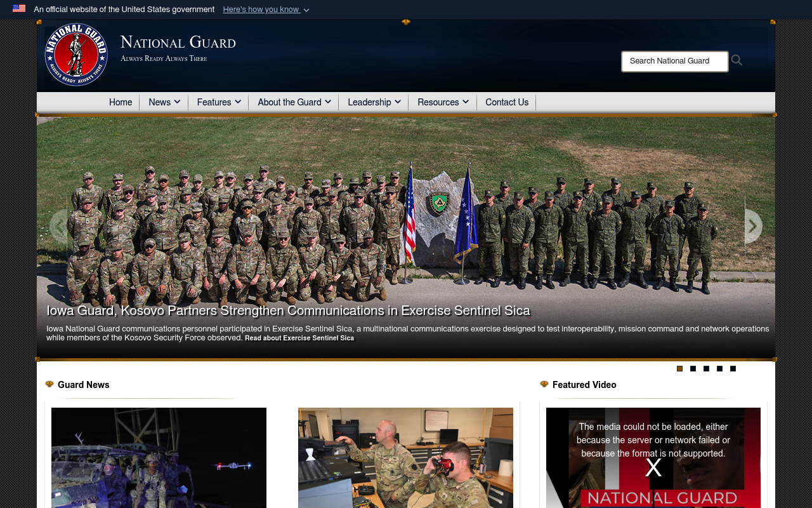
Task: Open the Features menu label
Action: pos(214,102)
